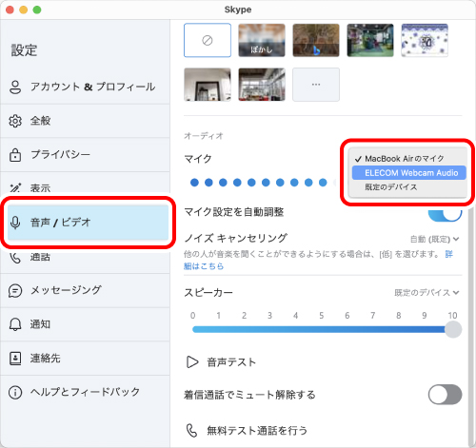The width and height of the screenshot is (476, 448).
Task: Click the phone handset icon beside 通話
Action: pos(15,258)
